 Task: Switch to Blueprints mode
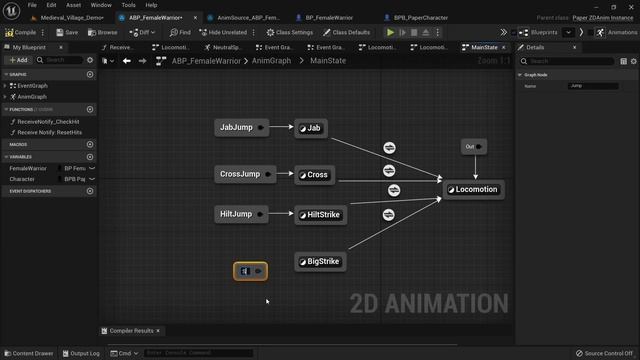coord(538,32)
